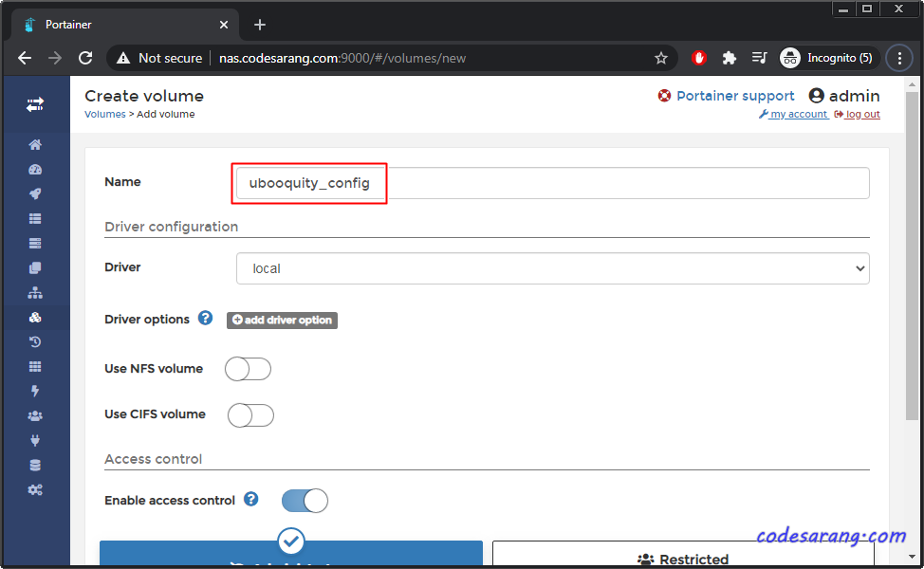
Task: Click the Name input field
Action: (553, 183)
